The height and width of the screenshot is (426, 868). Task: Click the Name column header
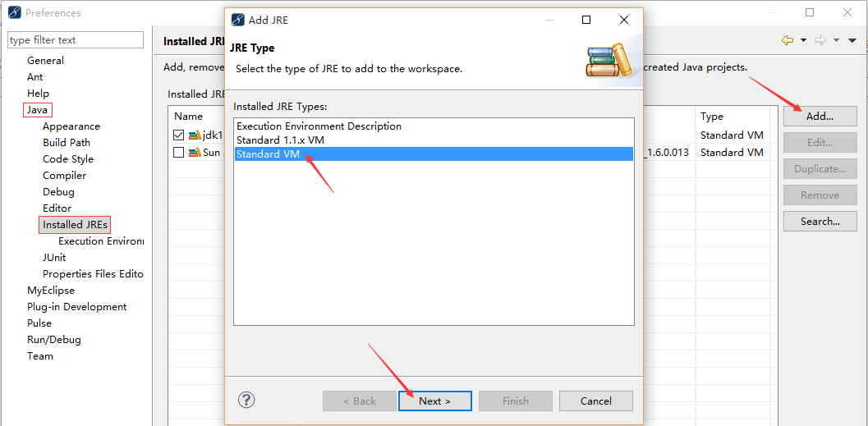pyautogui.click(x=188, y=117)
